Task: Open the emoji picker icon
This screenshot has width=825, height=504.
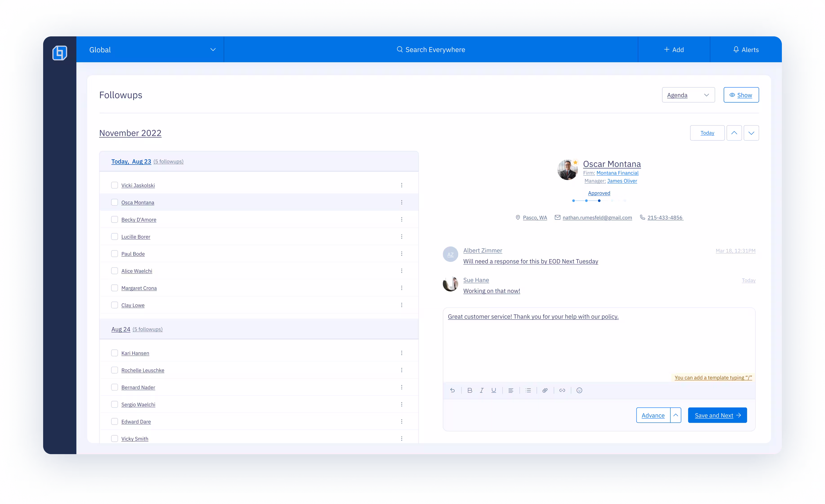Action: 579,390
